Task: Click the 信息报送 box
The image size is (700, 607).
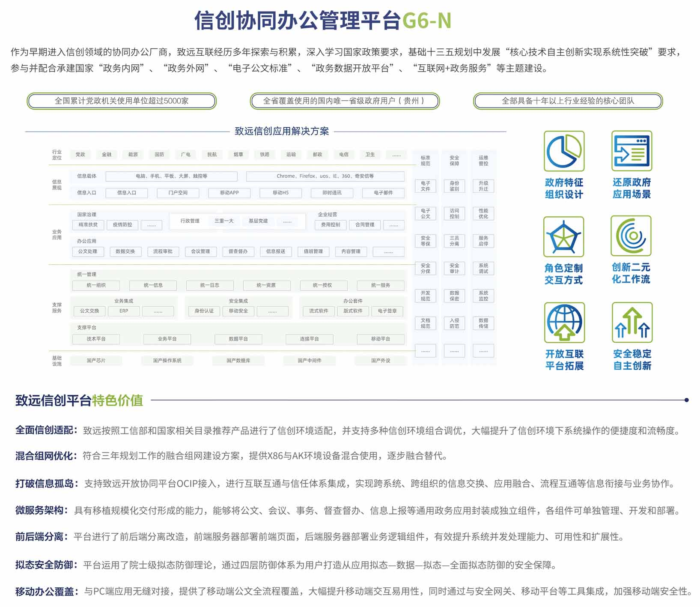Action: click(x=276, y=252)
